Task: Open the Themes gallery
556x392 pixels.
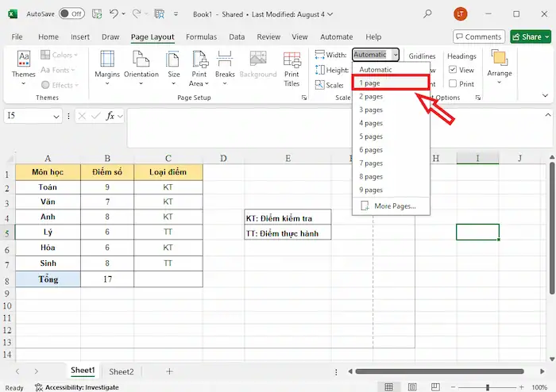Action: pos(24,67)
